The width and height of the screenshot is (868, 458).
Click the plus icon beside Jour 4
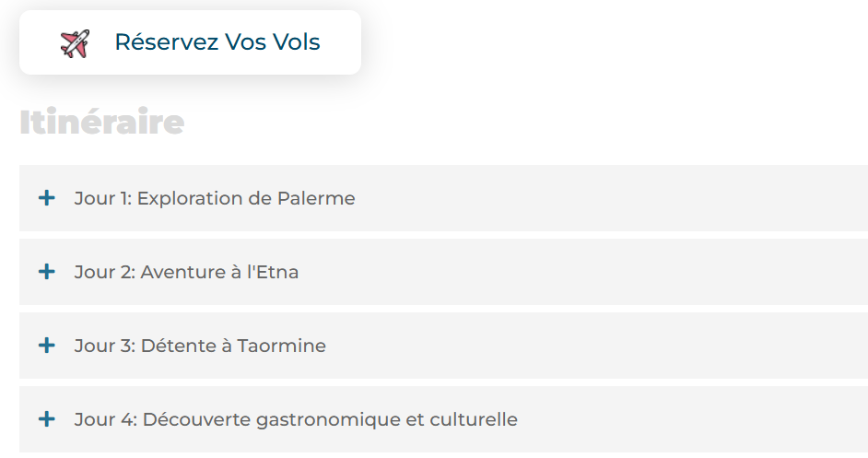tap(46, 419)
